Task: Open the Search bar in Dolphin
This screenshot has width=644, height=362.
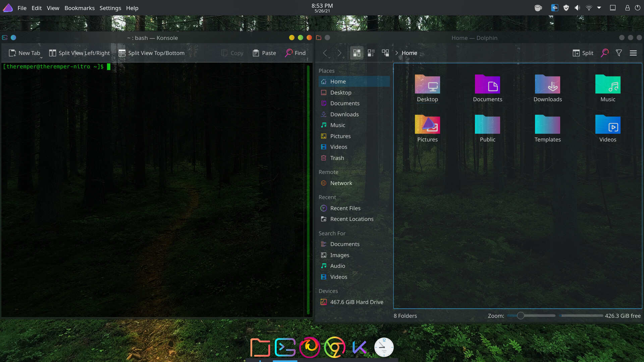Action: coord(605,53)
